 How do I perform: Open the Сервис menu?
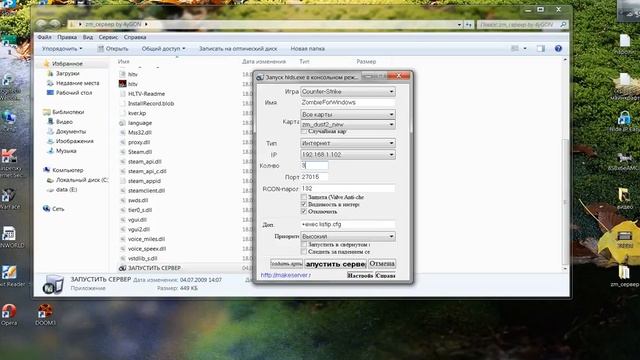click(x=108, y=37)
